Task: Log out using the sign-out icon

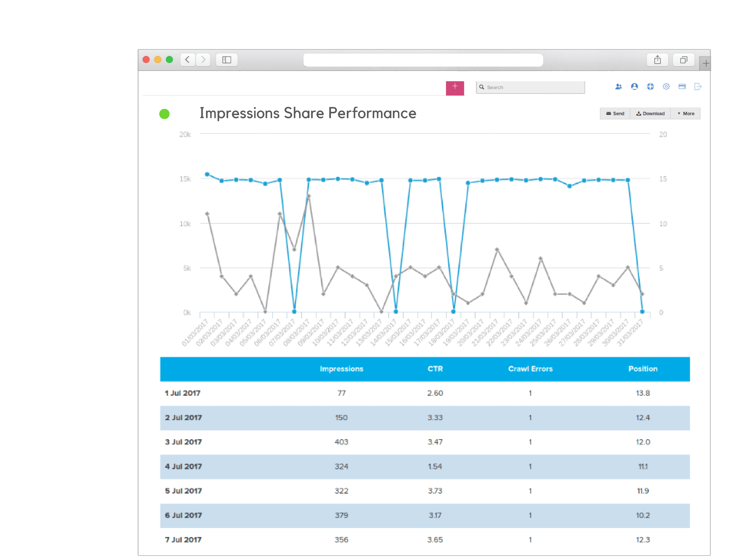Action: point(698,87)
